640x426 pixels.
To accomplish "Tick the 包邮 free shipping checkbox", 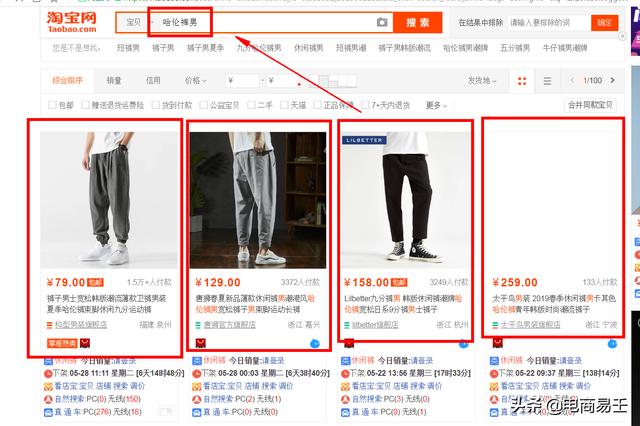I will coord(52,105).
